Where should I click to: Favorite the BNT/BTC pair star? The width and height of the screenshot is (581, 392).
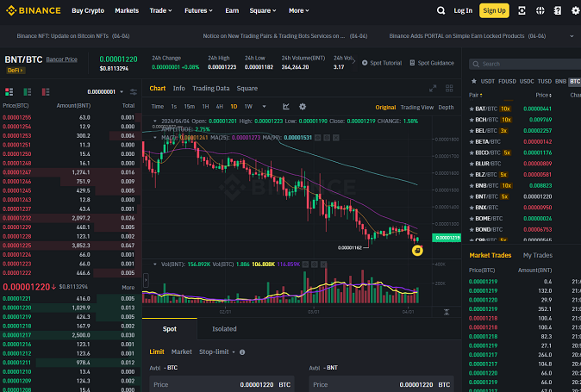coord(472,196)
